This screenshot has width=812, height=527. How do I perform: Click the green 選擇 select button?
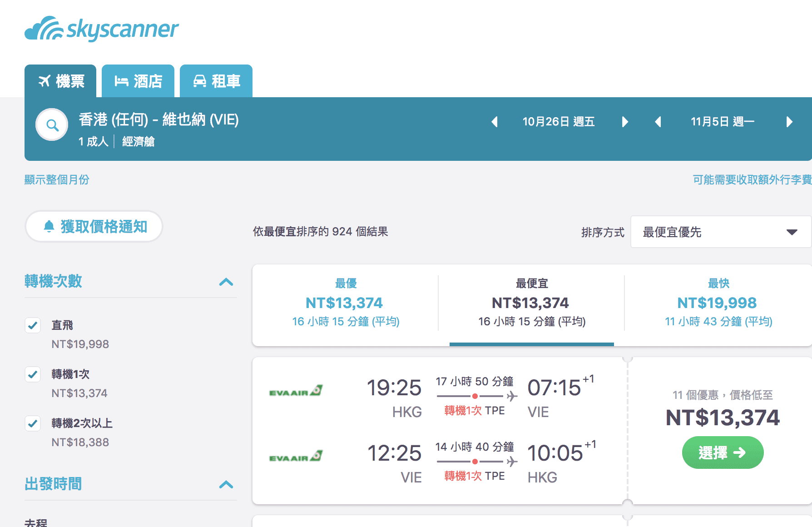723,452
